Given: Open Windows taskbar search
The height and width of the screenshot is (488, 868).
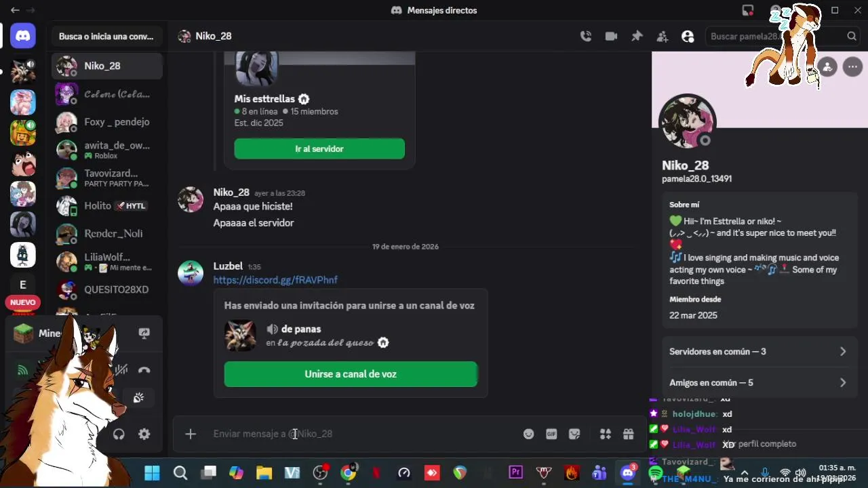Looking at the screenshot, I should [180, 473].
